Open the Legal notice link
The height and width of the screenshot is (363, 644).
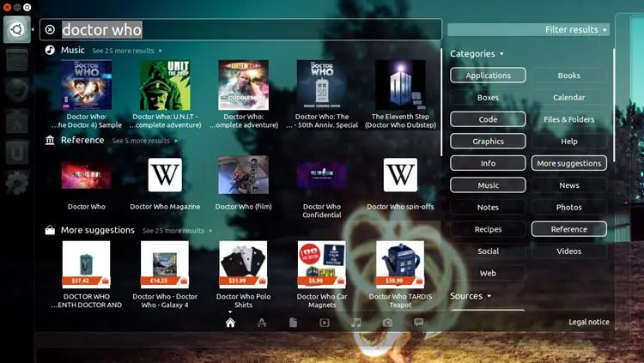tap(588, 322)
